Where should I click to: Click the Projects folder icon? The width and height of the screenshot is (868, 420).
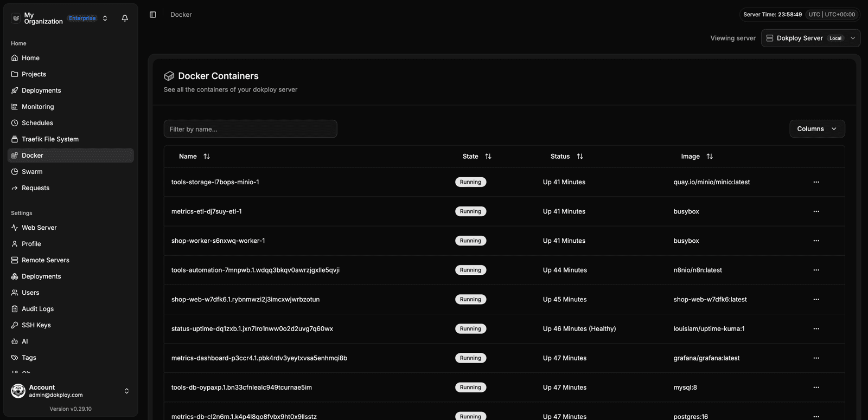click(15, 74)
